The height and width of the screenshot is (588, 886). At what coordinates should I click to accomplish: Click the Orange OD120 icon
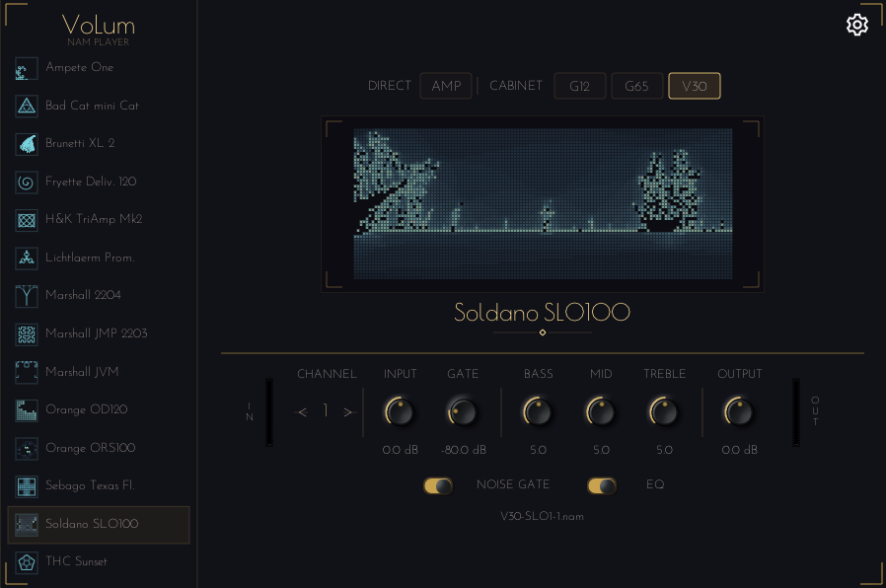[26, 410]
